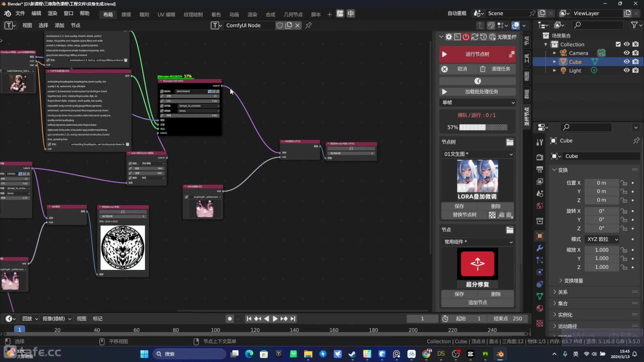The image size is (644, 362).
Task: Toggle lock on Scale Y
Action: pos(624,258)
